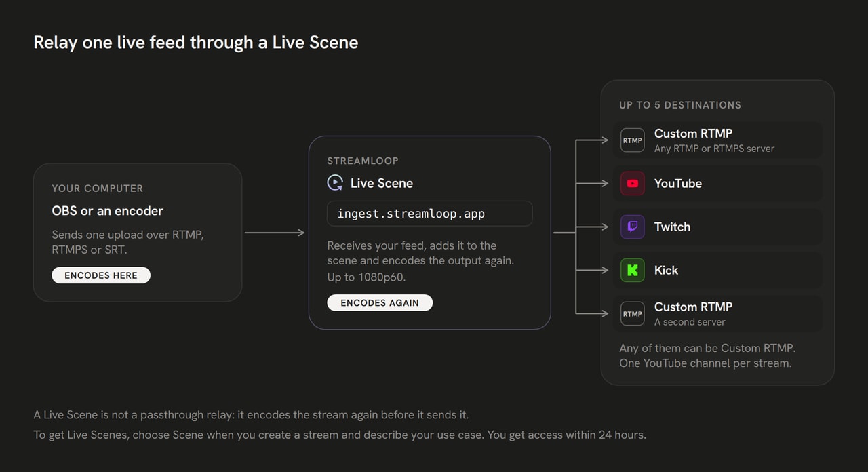
Task: Click the green Kick icon
Action: point(633,271)
